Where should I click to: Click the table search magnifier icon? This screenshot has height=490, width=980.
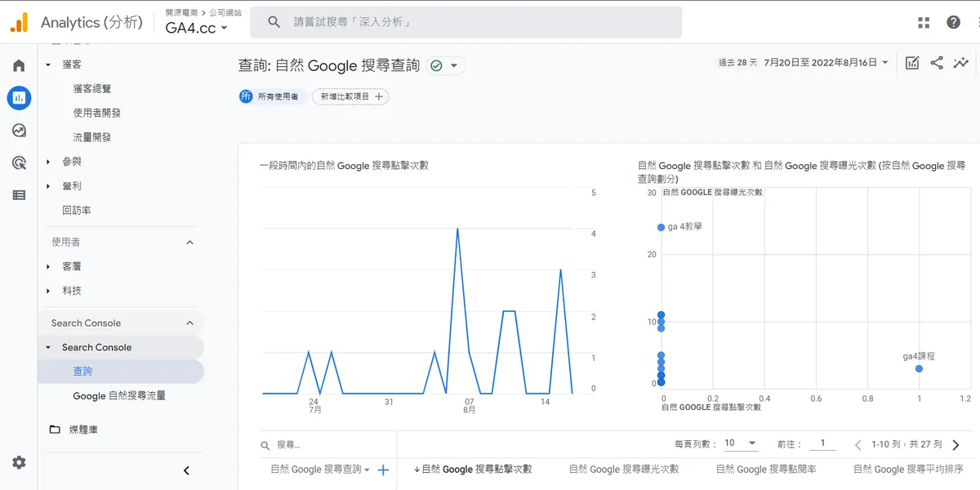(265, 446)
